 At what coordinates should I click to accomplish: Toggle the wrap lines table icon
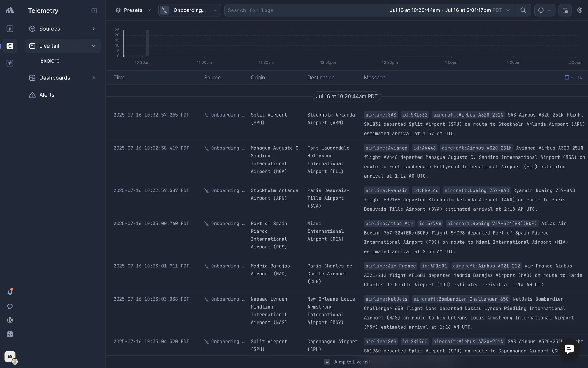(580, 78)
